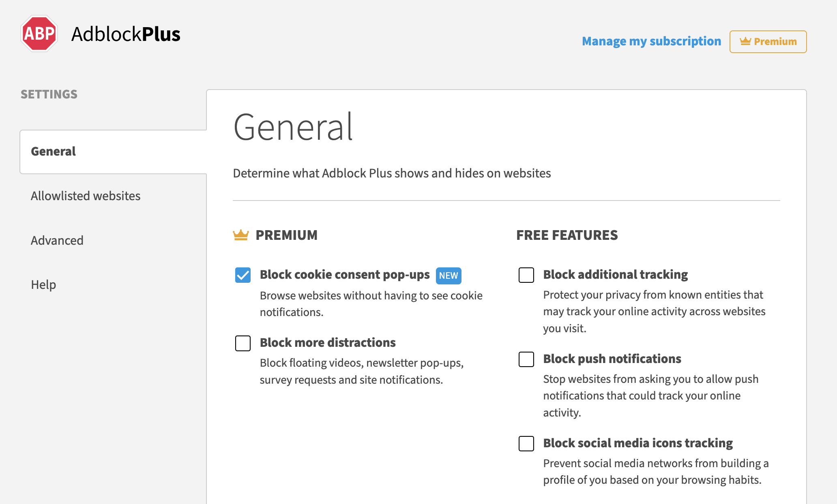Uncheck Block cookie consent pop-ups

click(243, 275)
